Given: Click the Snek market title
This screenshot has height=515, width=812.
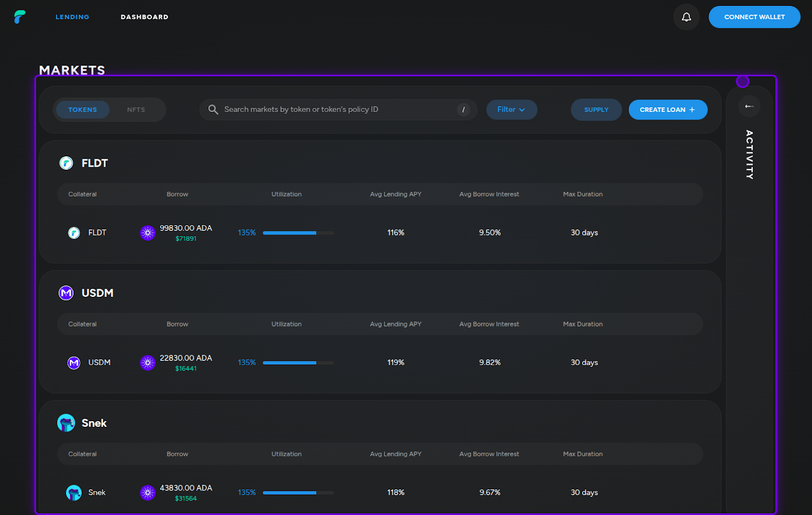Looking at the screenshot, I should [94, 423].
